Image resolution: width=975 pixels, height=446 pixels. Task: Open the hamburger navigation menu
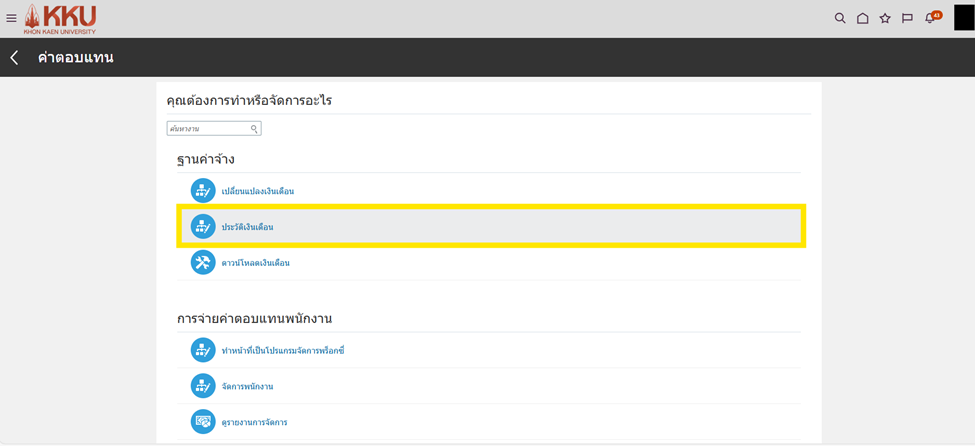coord(11,18)
